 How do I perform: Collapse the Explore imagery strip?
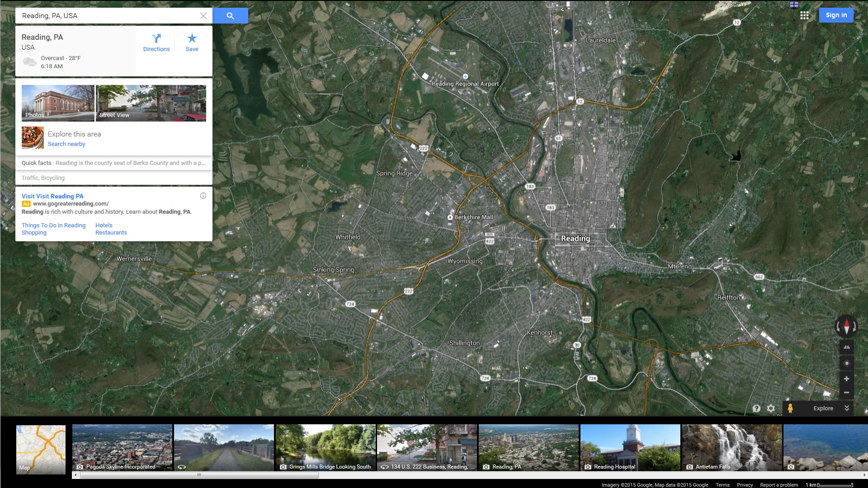pos(846,408)
